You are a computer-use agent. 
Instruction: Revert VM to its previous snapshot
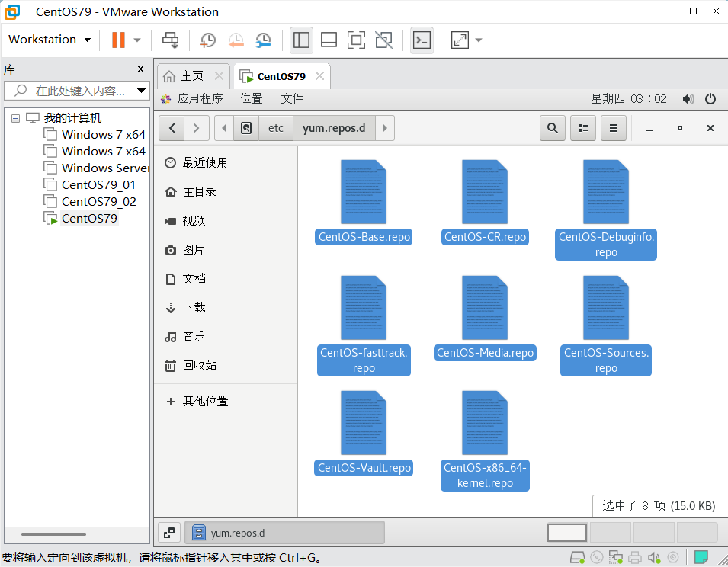tap(236, 40)
